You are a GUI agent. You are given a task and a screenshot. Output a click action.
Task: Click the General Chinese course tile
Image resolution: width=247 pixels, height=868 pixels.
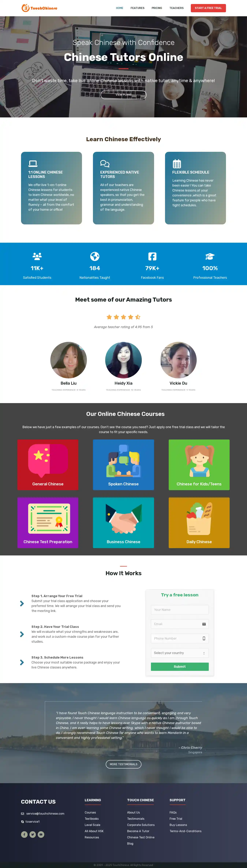pyautogui.click(x=48, y=465)
